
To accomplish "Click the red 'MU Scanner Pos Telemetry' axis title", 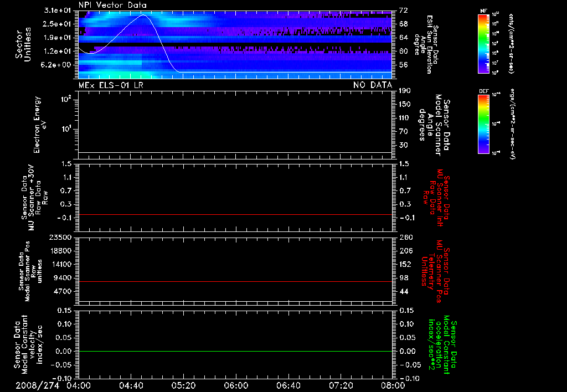I will tap(436, 271).
